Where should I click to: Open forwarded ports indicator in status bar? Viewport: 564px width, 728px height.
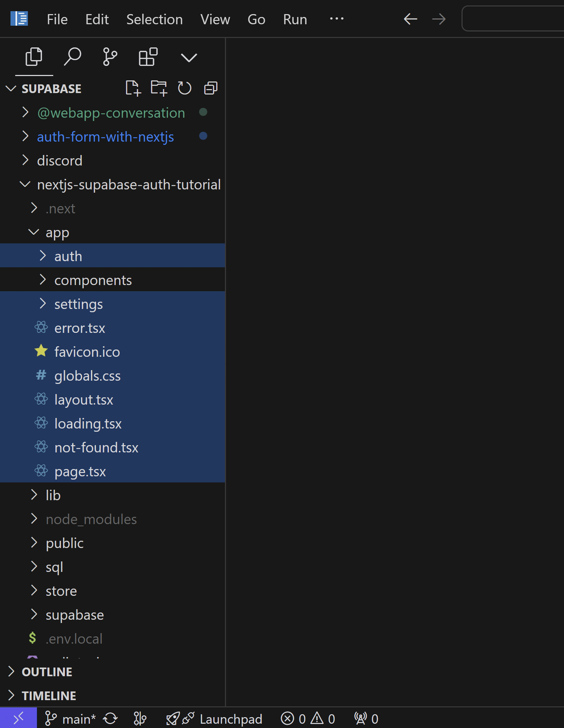click(x=366, y=719)
